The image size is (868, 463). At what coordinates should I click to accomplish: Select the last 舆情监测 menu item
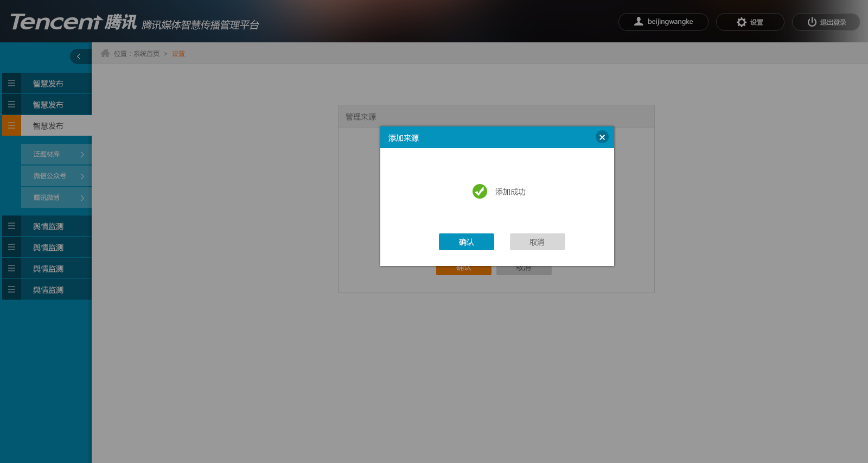(x=47, y=290)
